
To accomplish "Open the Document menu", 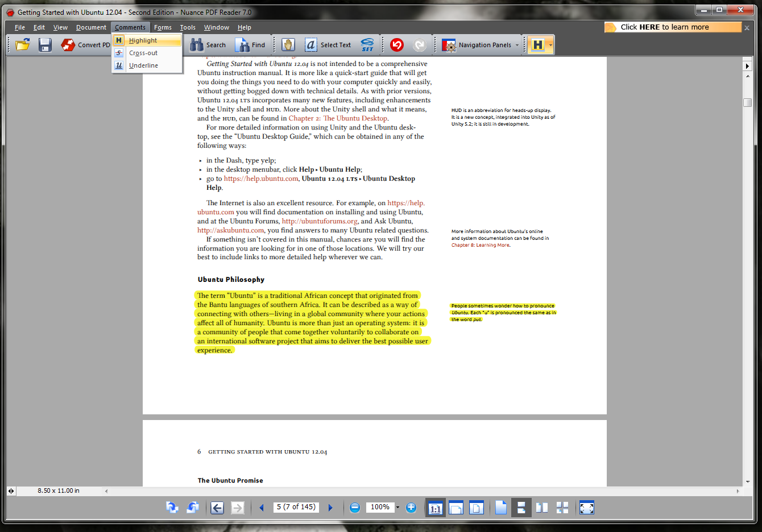I will pyautogui.click(x=91, y=27).
